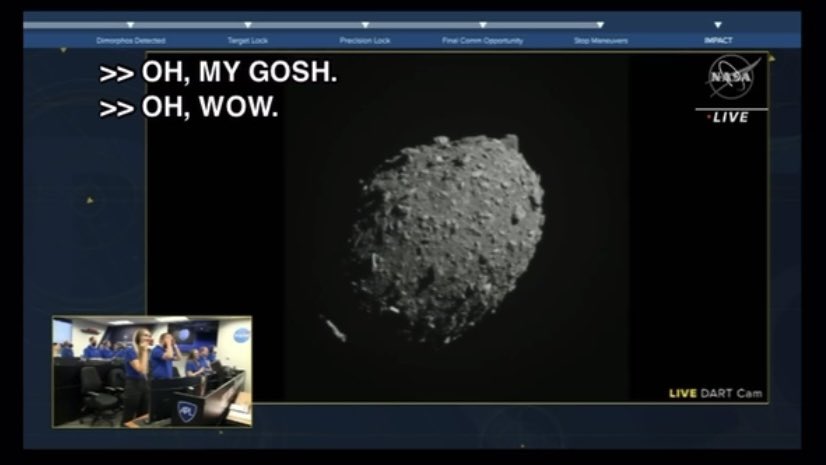Select the Dimorphos Detected milestone label
Viewport: 826px width, 465px height.
130,41
